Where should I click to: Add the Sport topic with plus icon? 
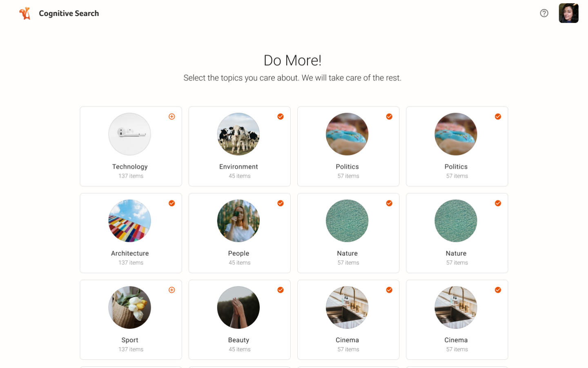click(172, 290)
